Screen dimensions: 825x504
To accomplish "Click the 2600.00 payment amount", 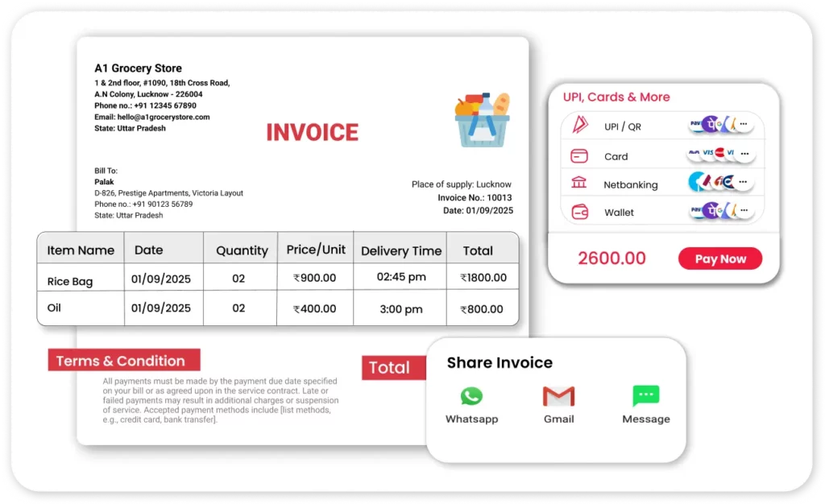I will pyautogui.click(x=611, y=258).
